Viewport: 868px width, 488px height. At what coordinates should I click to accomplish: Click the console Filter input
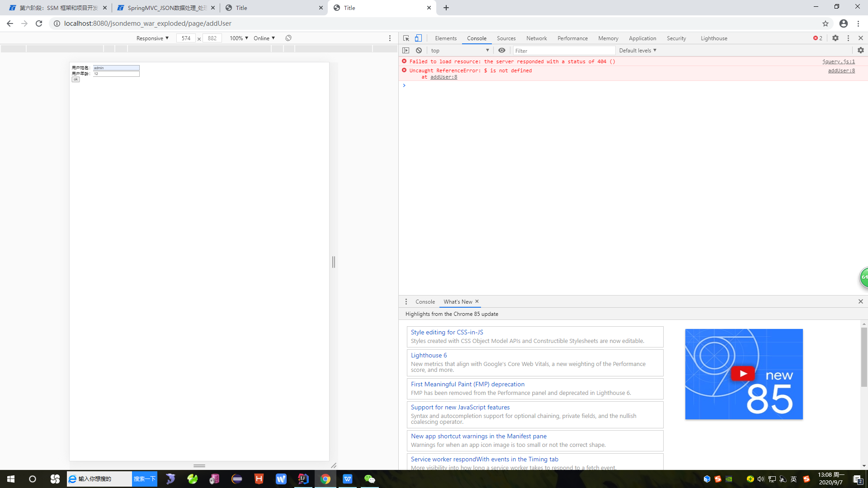tap(564, 51)
